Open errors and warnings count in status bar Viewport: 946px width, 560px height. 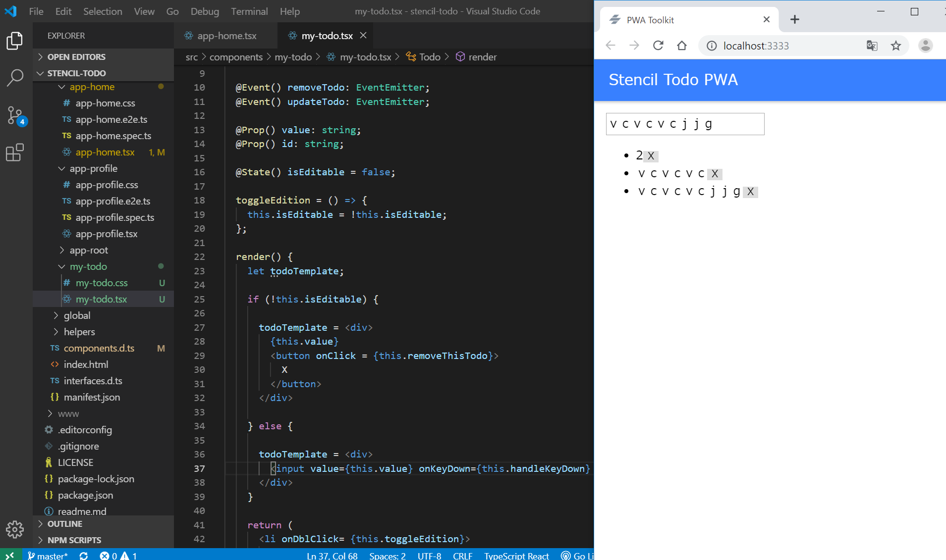[118, 555]
